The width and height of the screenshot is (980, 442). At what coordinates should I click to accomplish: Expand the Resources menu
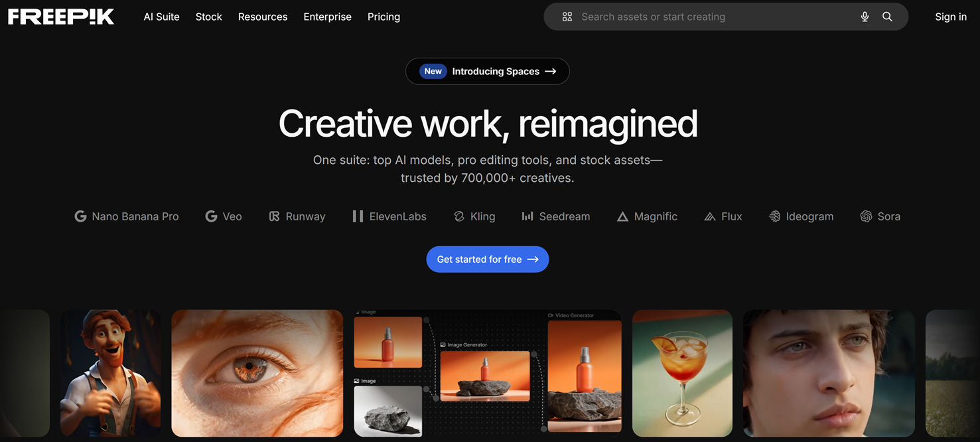(263, 17)
